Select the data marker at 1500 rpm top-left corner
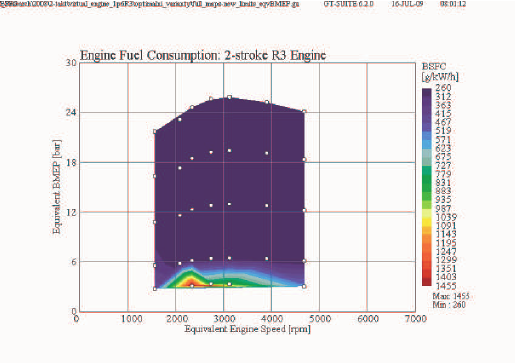The height and width of the screenshot is (363, 515). coord(155,132)
